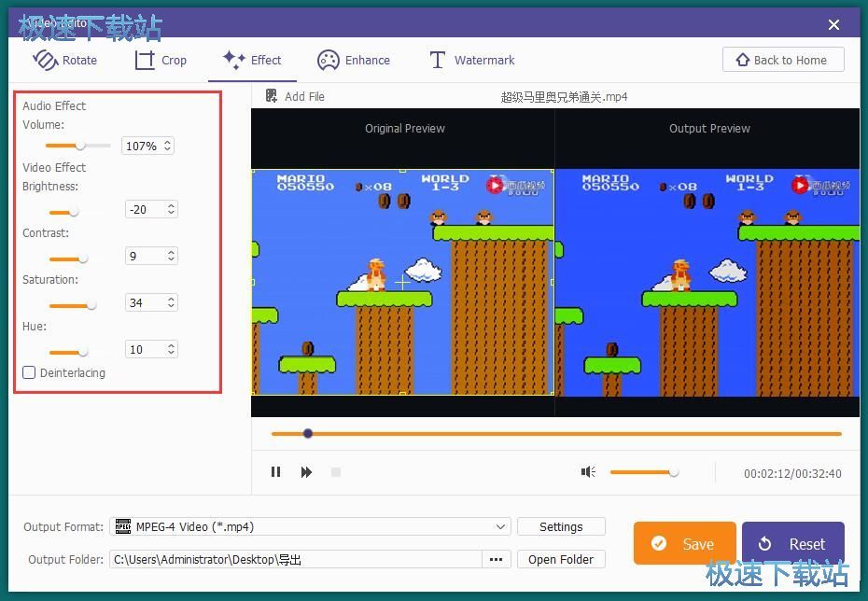
Task: Click the Add File label
Action: point(304,96)
